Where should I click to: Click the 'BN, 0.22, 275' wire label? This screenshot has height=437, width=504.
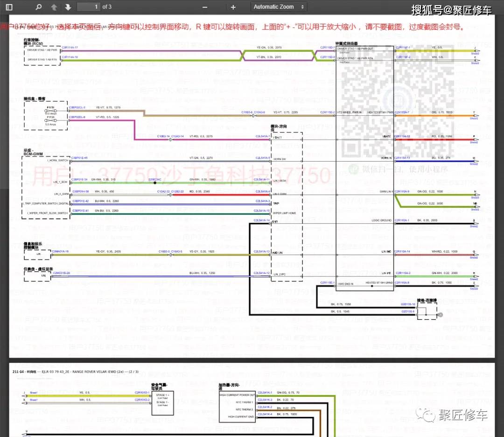coord(286,408)
